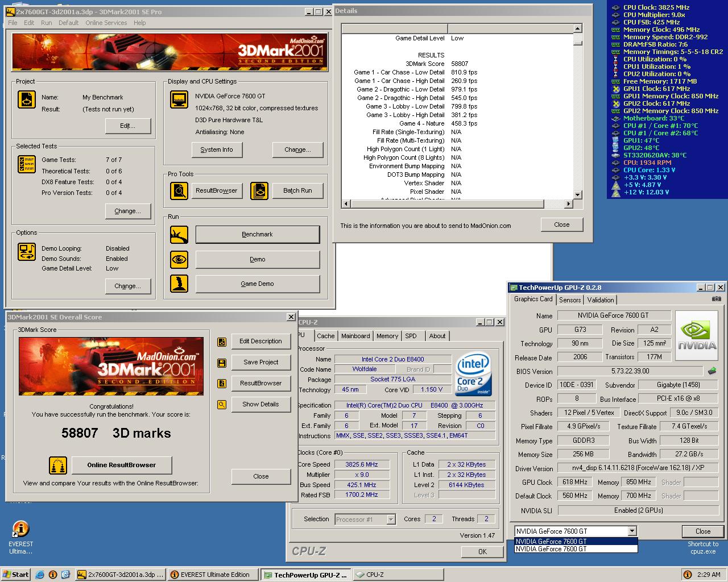This screenshot has width=728, height=582.
Task: Click the ResultBrowser magnifier icon in Pro Tools
Action: 179,190
